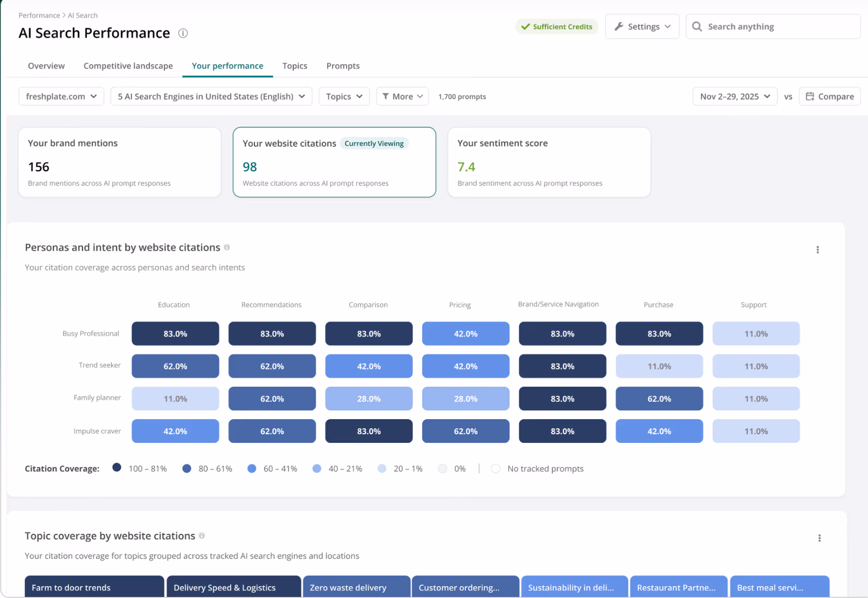
Task: Toggle the No tracked prompts legend item
Action: coord(537,468)
